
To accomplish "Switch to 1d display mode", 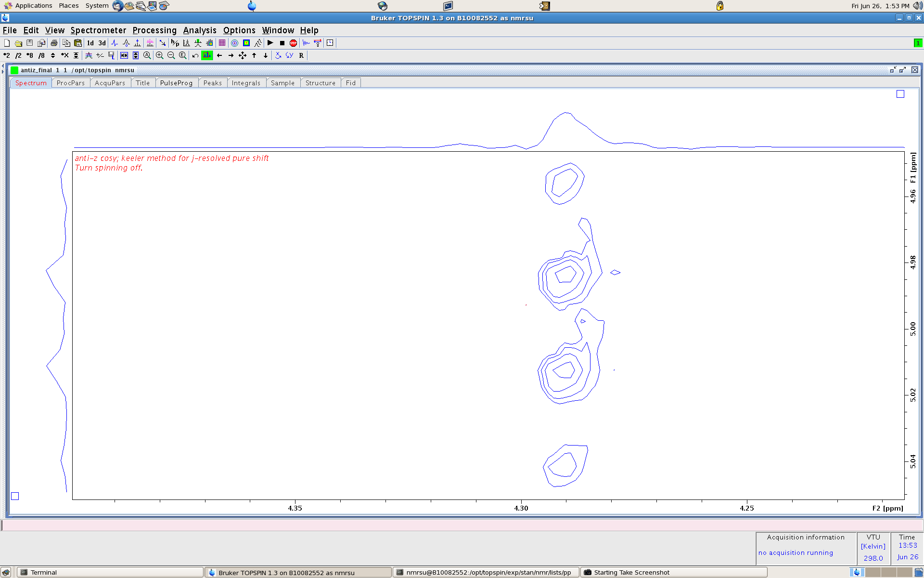I will 90,43.
